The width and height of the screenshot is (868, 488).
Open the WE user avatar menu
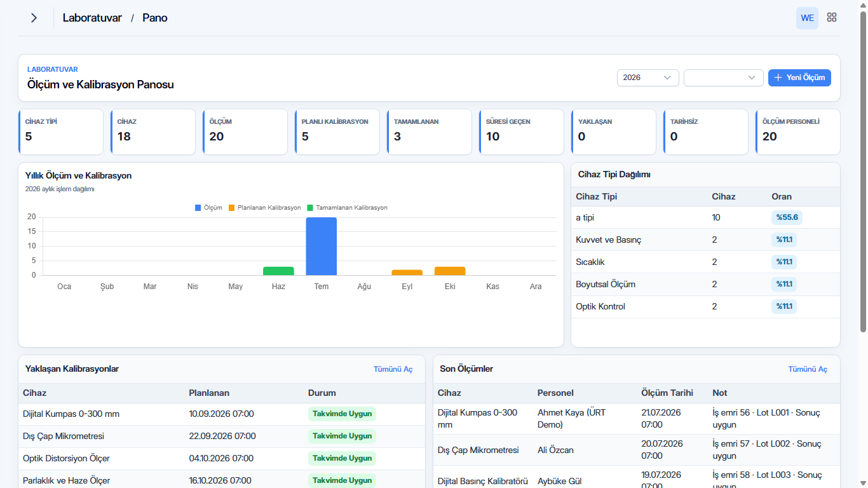tap(807, 18)
